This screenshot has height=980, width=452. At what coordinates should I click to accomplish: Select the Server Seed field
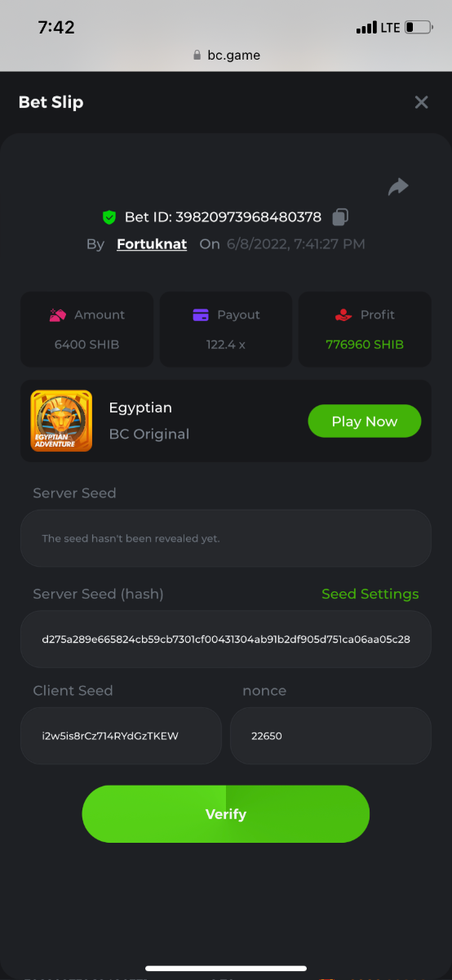pos(226,538)
